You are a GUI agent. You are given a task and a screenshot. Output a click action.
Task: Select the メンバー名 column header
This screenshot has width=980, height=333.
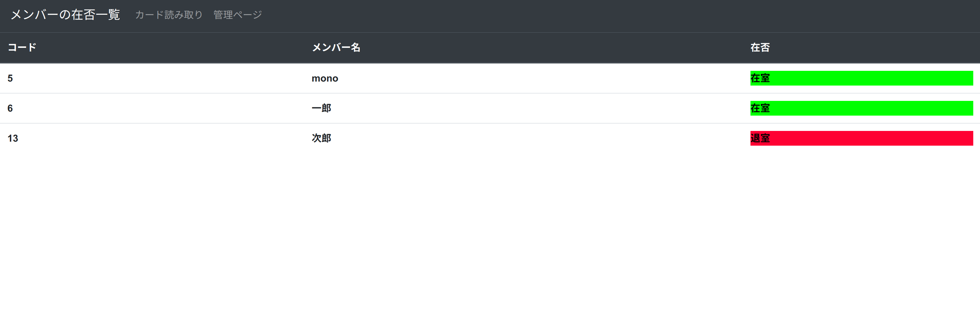pyautogui.click(x=336, y=48)
